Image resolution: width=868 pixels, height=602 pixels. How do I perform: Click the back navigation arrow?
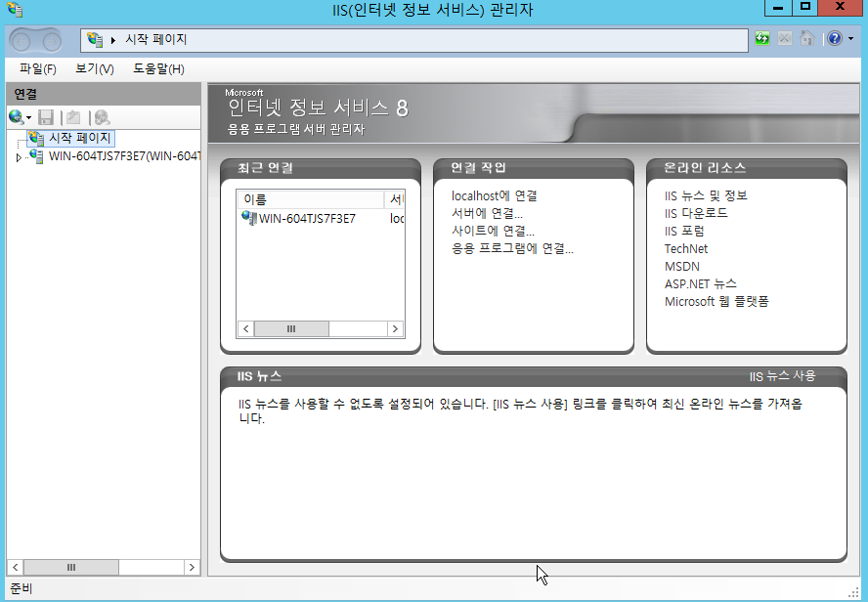coord(22,41)
